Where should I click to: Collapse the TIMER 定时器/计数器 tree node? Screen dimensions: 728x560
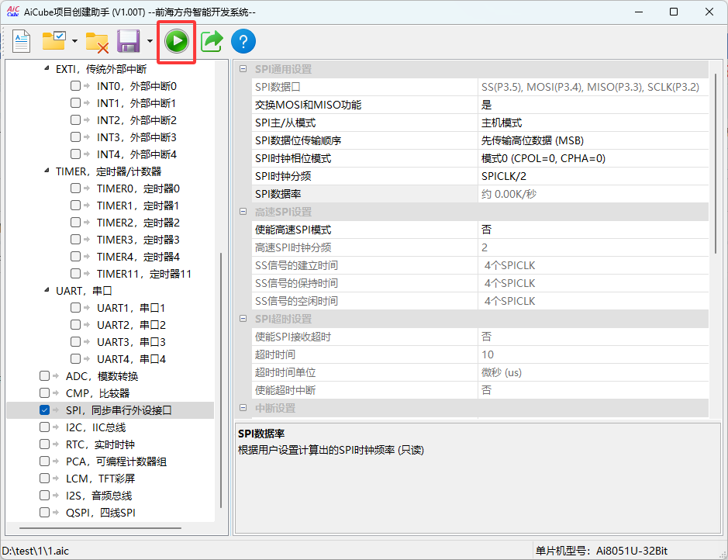(47, 171)
